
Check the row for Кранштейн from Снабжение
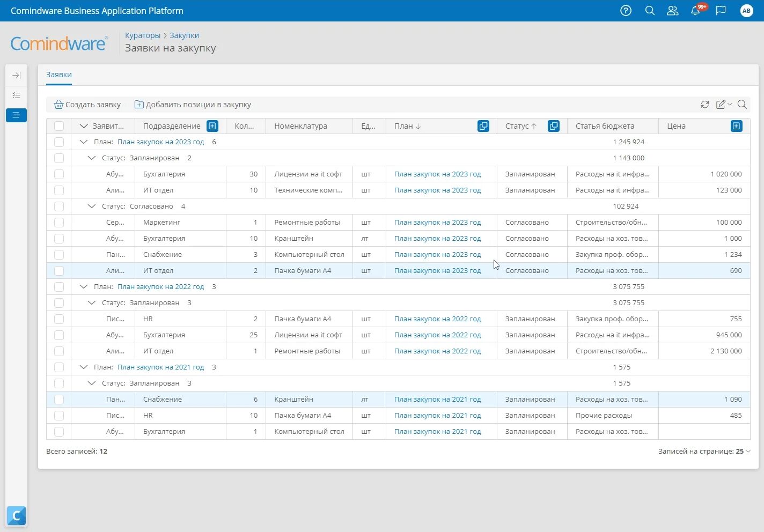(x=59, y=399)
